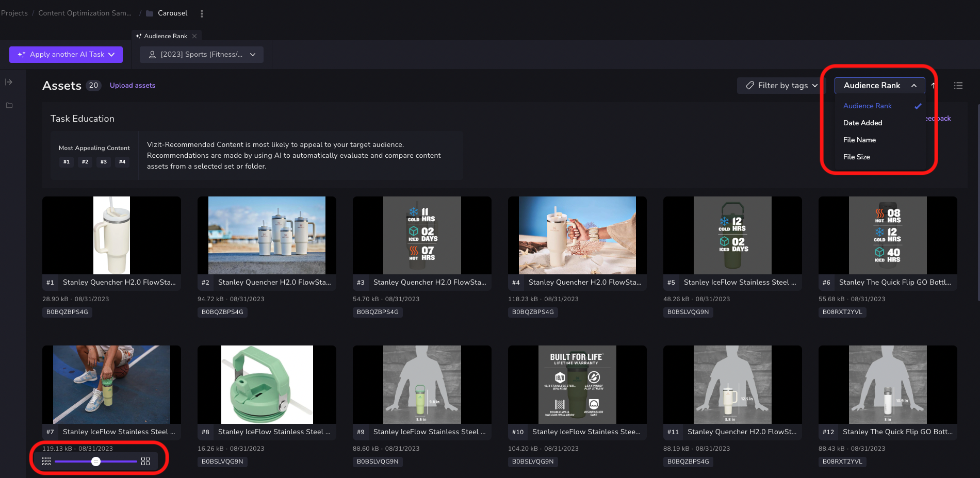
Task: Click the #2 badge in Task Education
Action: click(x=85, y=162)
